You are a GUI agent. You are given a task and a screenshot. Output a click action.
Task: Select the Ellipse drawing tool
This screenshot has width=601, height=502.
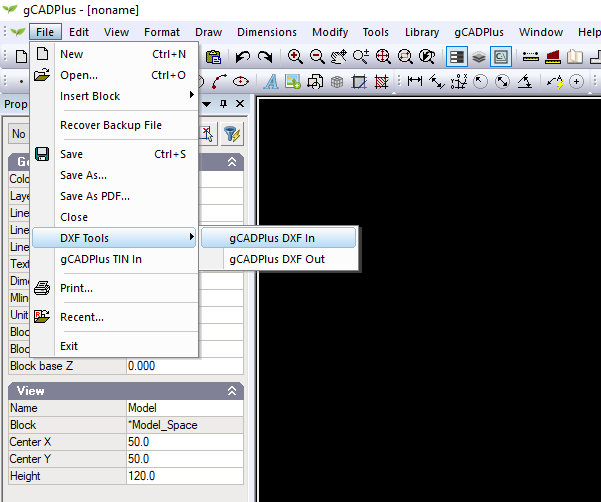pos(241,81)
